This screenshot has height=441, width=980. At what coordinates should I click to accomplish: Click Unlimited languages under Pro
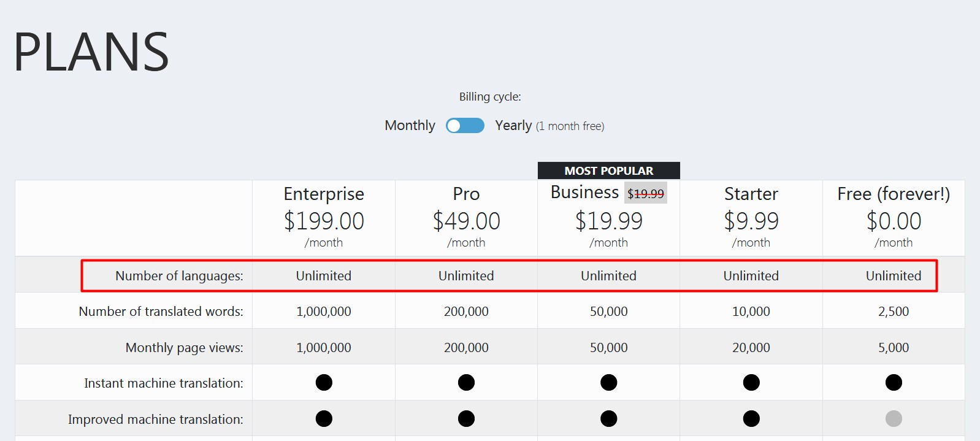[x=466, y=276]
